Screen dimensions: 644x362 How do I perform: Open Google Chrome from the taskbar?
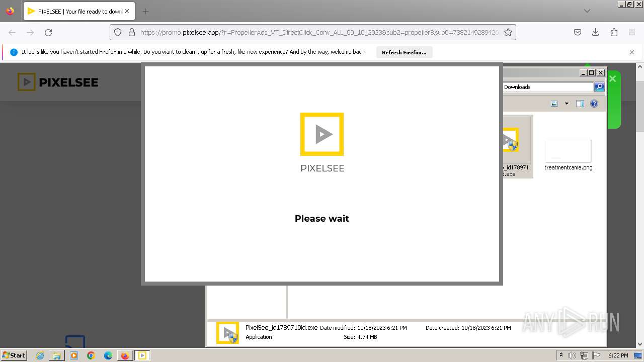tap(91, 355)
